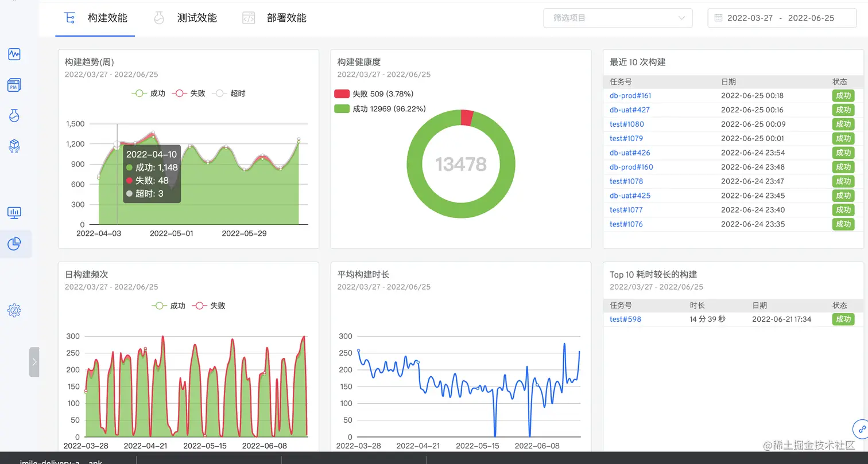Screen dimensions: 868x464
Task: Open build task test#1080
Action: point(627,124)
